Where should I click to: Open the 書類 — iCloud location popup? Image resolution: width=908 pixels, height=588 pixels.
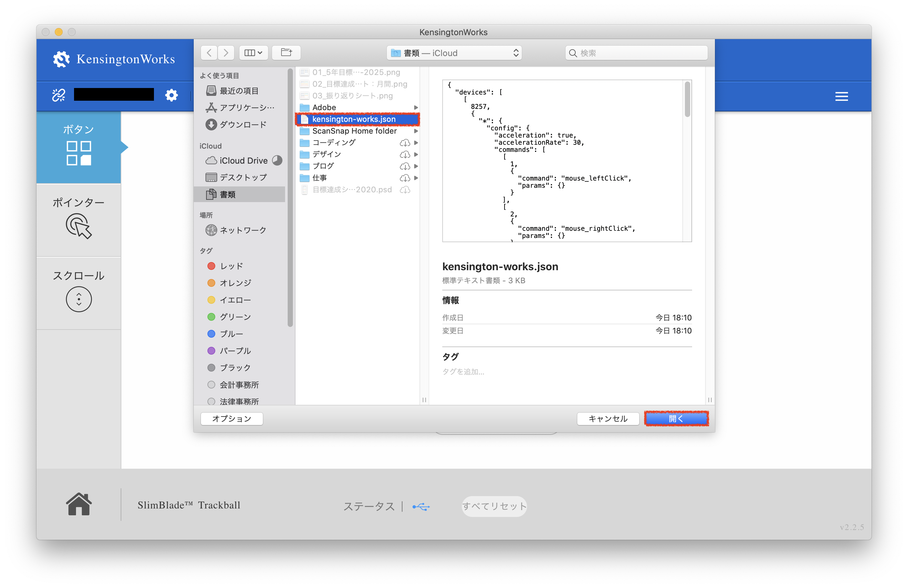point(454,53)
